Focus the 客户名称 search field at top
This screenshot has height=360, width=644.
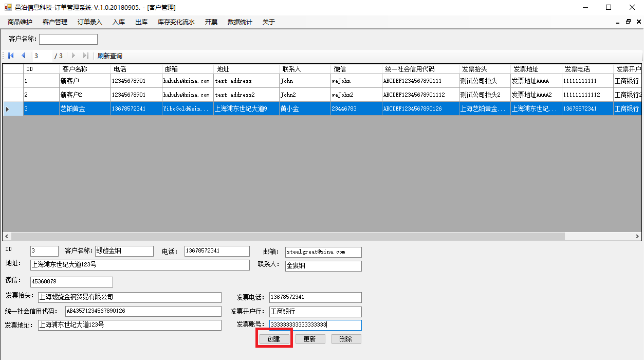coord(68,39)
